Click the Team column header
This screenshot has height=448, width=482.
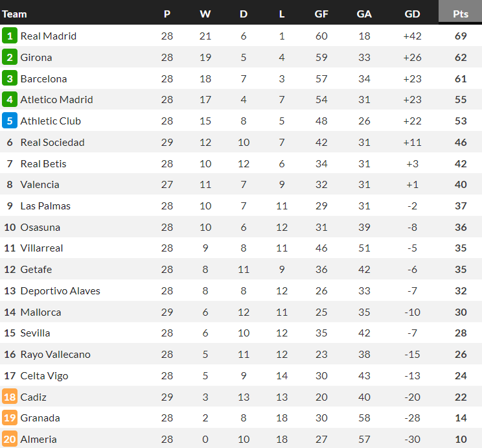click(15, 14)
